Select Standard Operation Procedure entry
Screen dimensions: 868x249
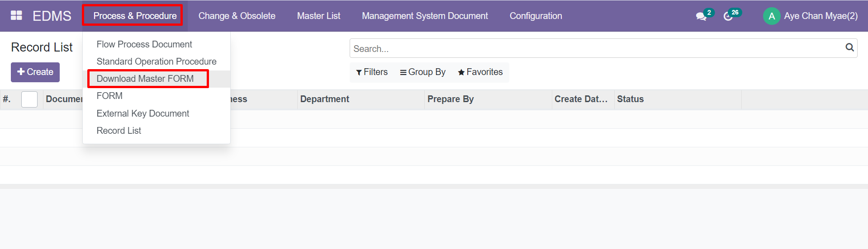tap(157, 61)
